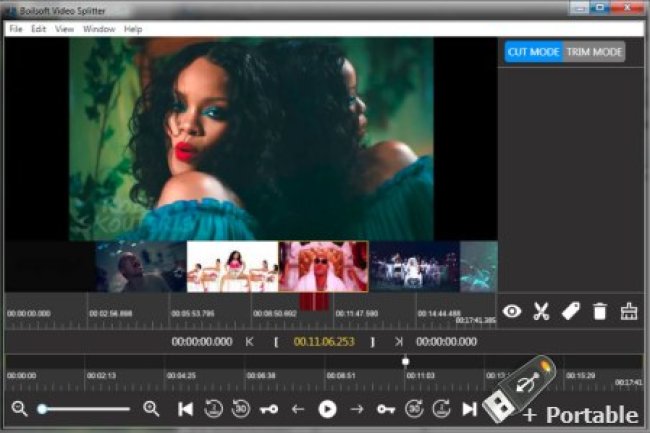Click the broom clear-all icon
650x433 pixels.
pyautogui.click(x=629, y=311)
